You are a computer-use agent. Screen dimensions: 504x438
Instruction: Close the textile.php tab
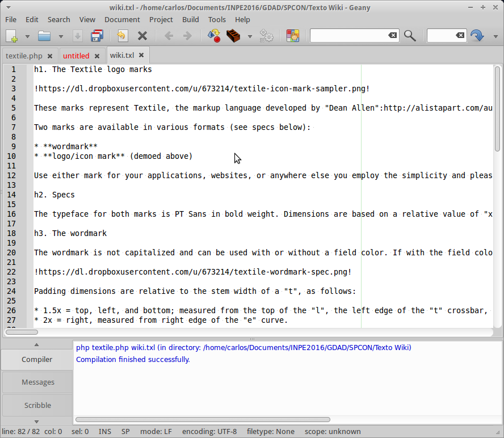50,56
